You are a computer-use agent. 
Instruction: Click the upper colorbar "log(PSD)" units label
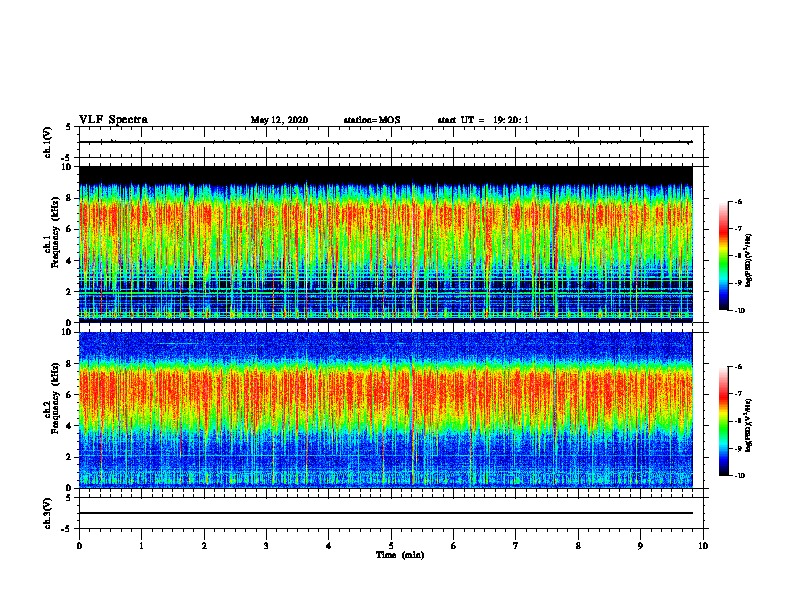coord(749,261)
